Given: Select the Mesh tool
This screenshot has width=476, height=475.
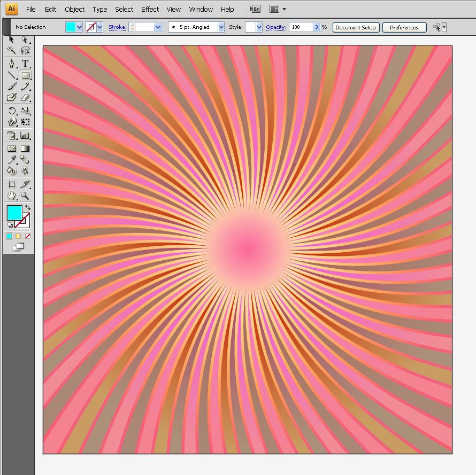Looking at the screenshot, I should (x=11, y=149).
